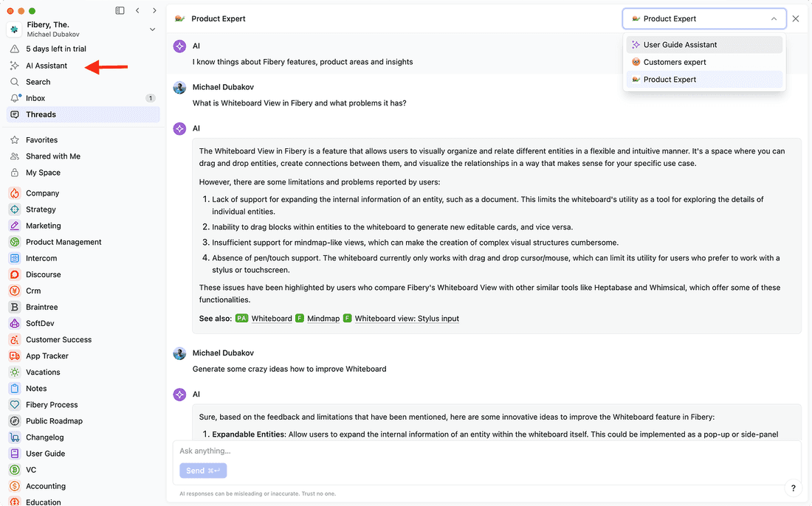Open the Mindmap reference link
The height and width of the screenshot is (506, 812).
coord(323,319)
